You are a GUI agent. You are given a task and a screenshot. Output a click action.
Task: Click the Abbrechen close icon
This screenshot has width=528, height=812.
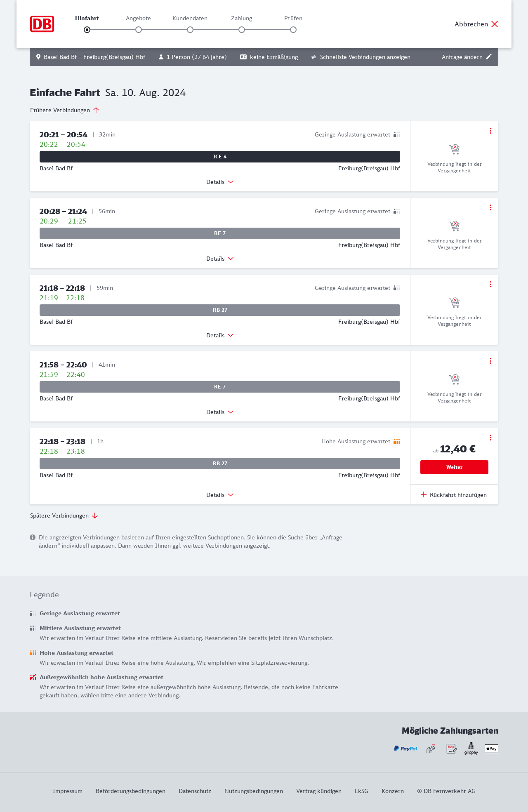(x=495, y=24)
